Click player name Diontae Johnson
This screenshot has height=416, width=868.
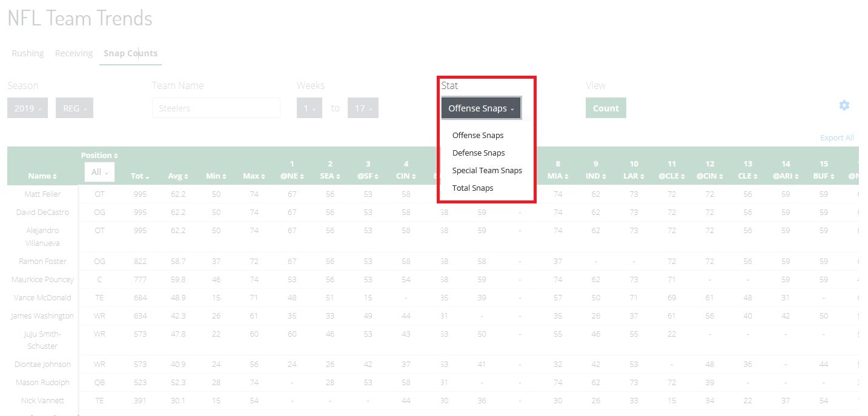[42, 364]
